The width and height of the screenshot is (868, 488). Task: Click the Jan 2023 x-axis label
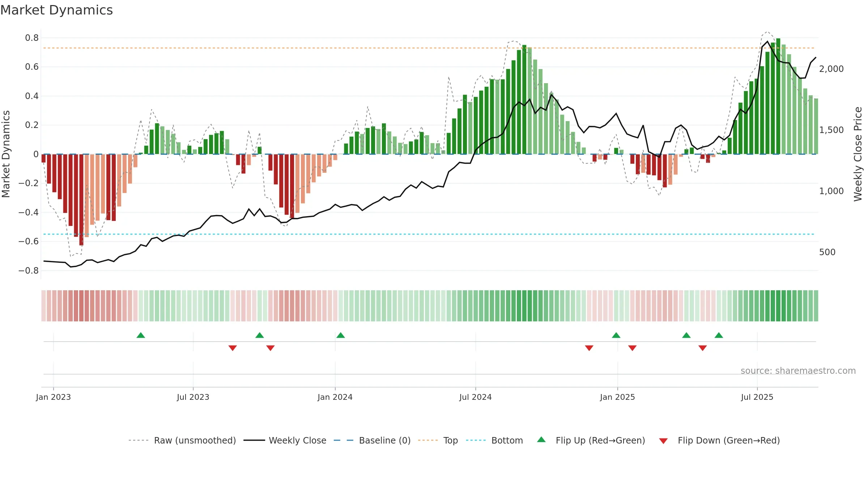[x=54, y=397]
